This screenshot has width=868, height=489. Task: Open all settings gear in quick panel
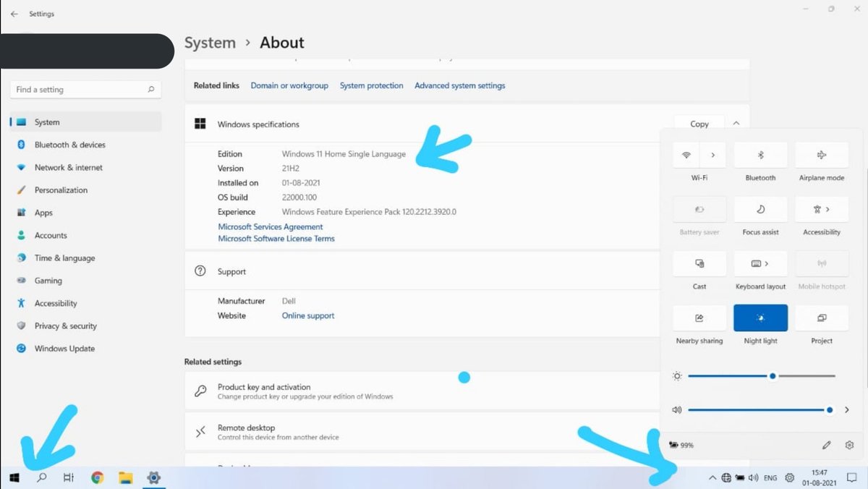coord(850,445)
